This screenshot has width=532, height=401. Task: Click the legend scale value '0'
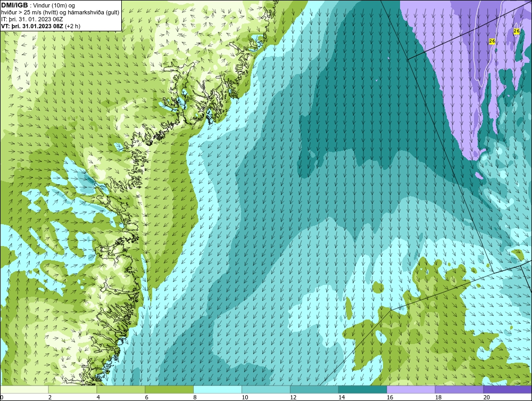pyautogui.click(x=2, y=397)
